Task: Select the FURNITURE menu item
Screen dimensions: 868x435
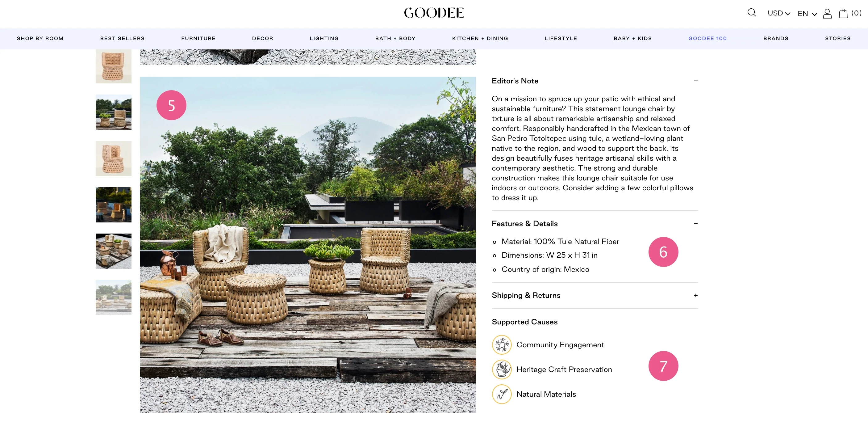Action: point(198,38)
